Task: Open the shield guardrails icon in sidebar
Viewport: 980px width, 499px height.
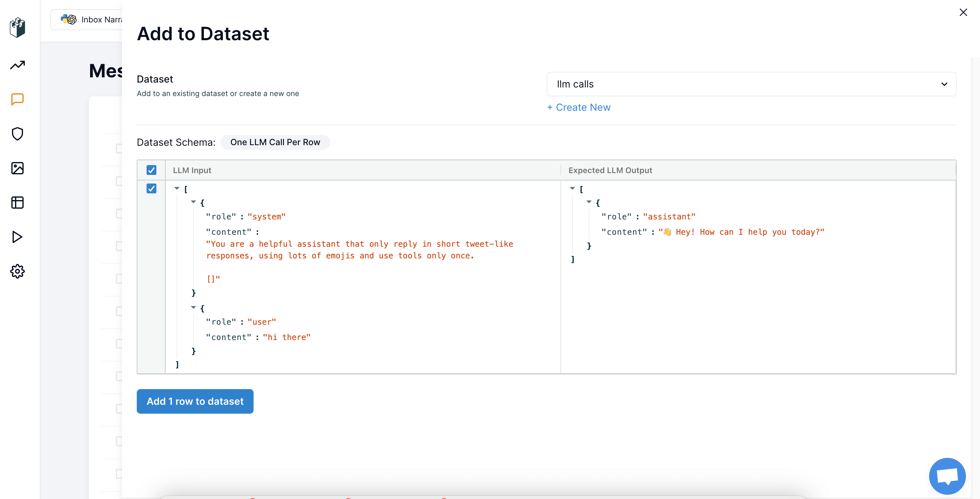Action: click(17, 133)
